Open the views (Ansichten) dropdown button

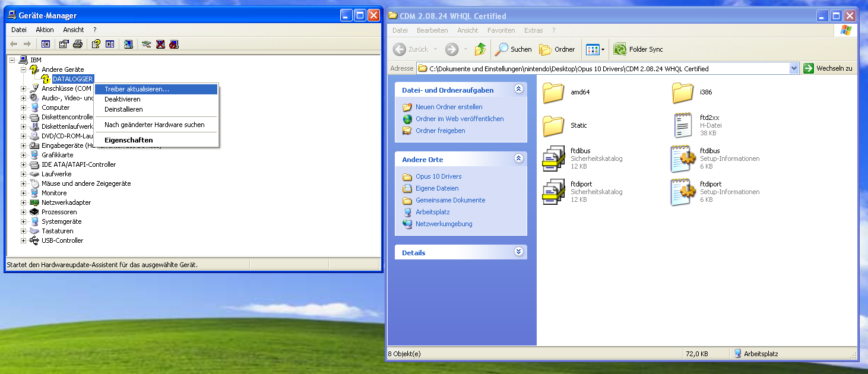tap(595, 49)
